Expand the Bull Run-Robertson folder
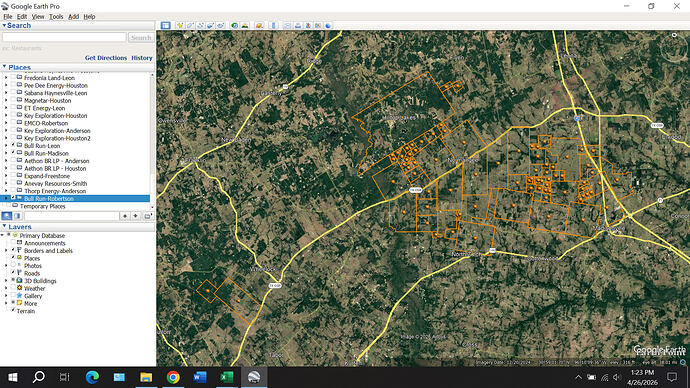 coord(6,198)
